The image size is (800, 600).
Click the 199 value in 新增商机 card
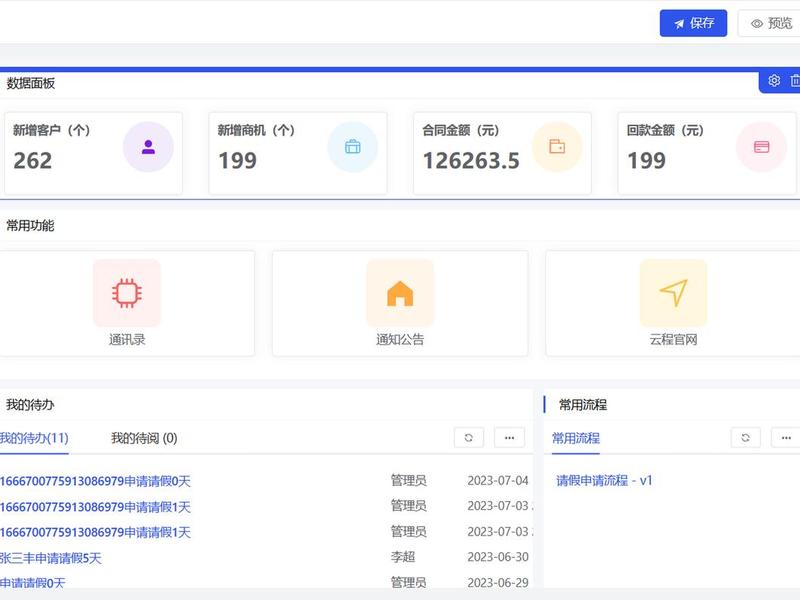(238, 161)
